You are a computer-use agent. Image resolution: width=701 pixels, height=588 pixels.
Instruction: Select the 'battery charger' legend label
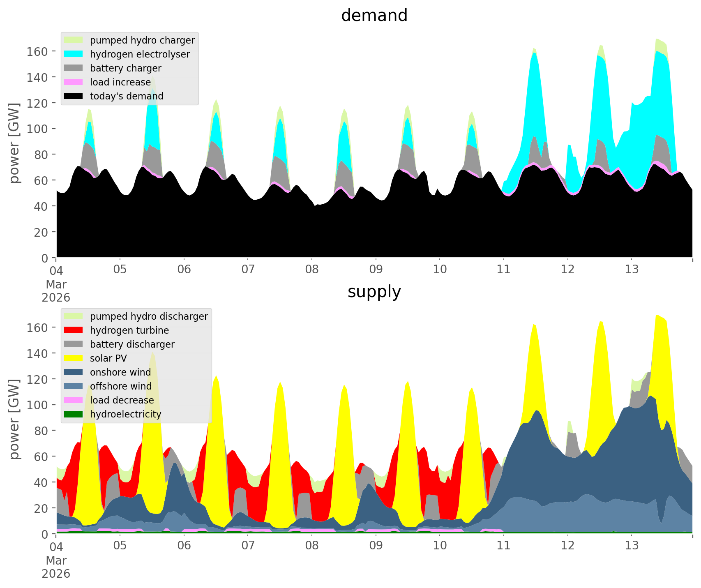tap(125, 68)
